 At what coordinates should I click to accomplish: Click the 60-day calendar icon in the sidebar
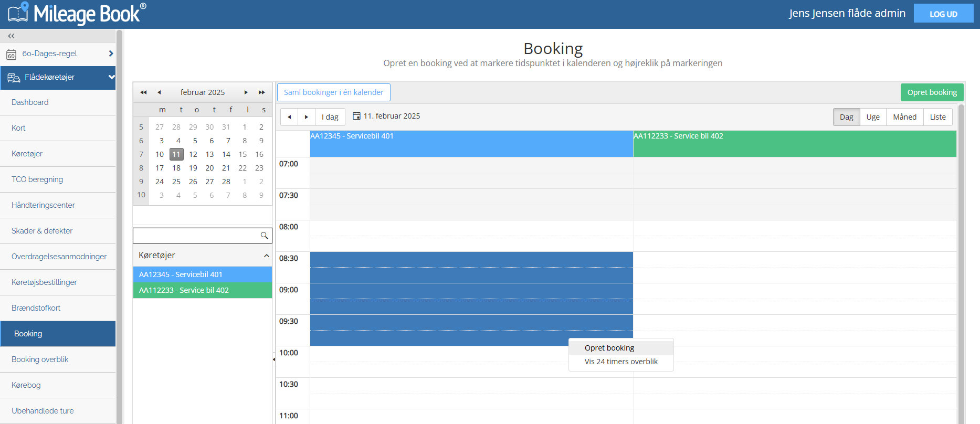point(12,54)
